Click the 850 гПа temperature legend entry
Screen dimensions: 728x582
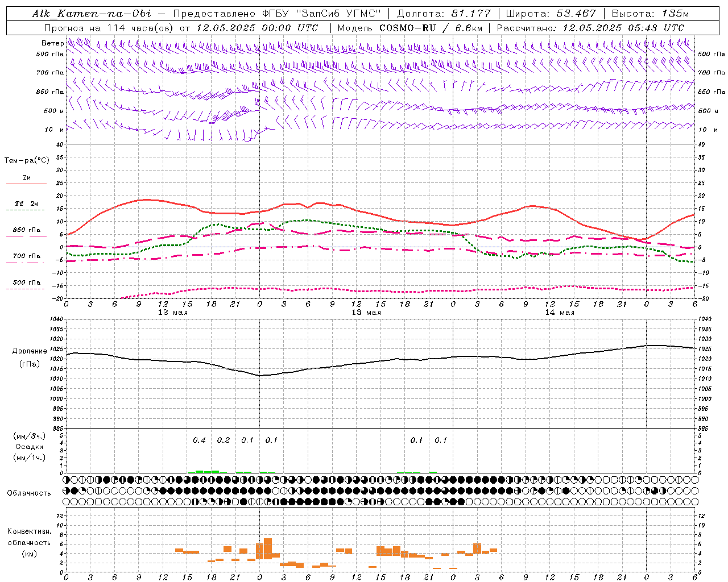[26, 230]
